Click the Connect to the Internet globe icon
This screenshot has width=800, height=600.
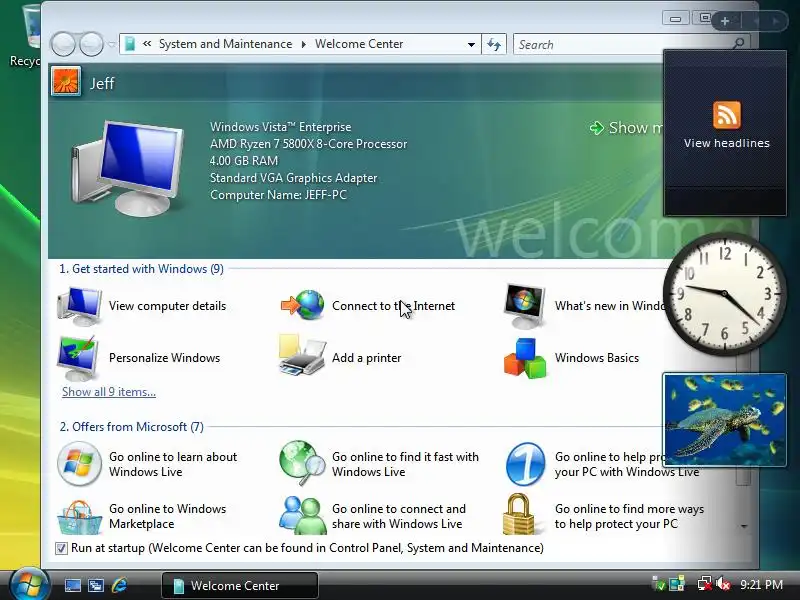click(303, 305)
